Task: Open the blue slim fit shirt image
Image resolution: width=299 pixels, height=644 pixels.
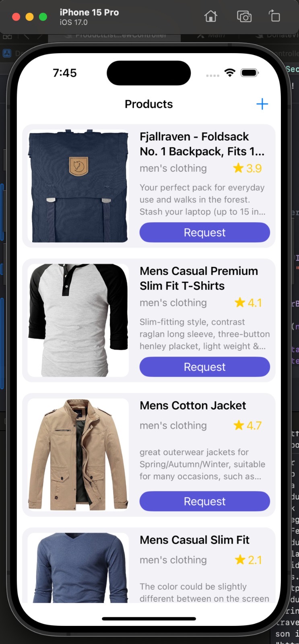Action: 78,568
